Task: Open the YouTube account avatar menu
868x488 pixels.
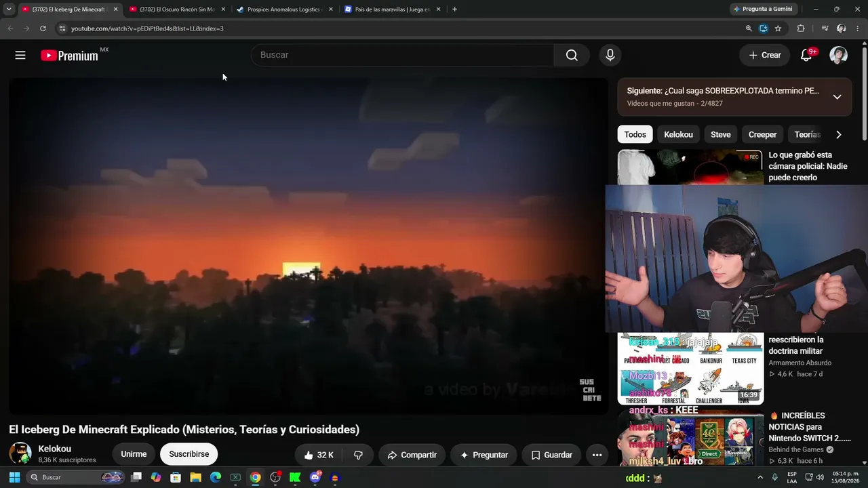Action: (x=839, y=55)
